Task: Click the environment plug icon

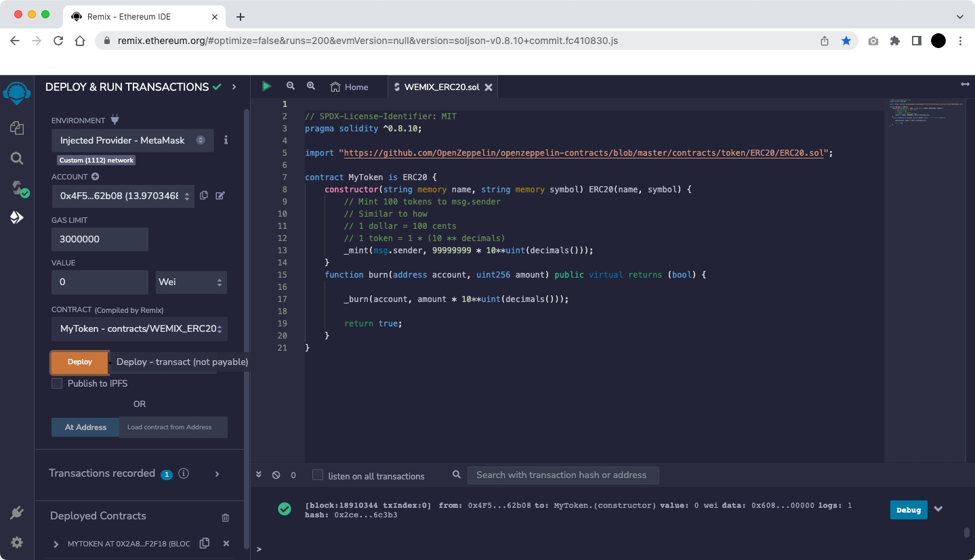Action: [115, 120]
